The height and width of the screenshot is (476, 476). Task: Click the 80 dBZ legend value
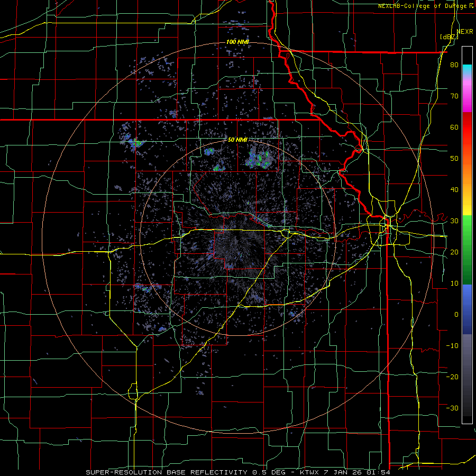pyautogui.click(x=454, y=65)
